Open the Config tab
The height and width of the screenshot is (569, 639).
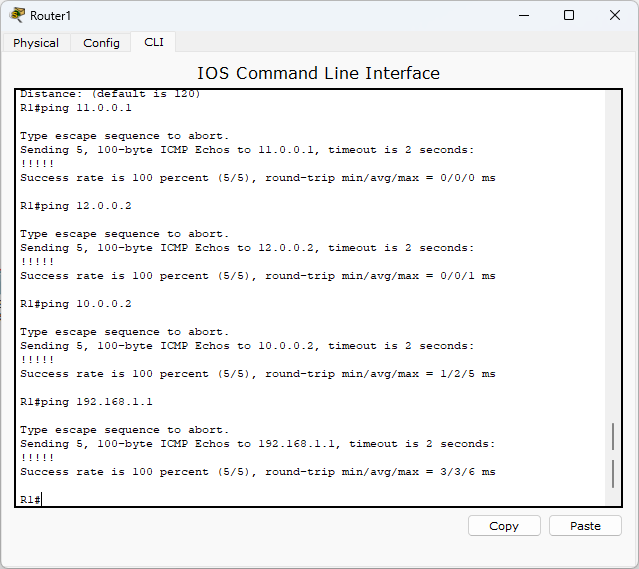(101, 43)
